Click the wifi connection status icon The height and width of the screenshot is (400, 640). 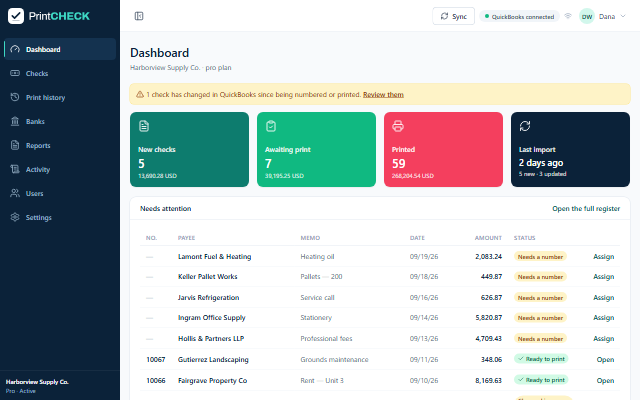[x=568, y=16]
